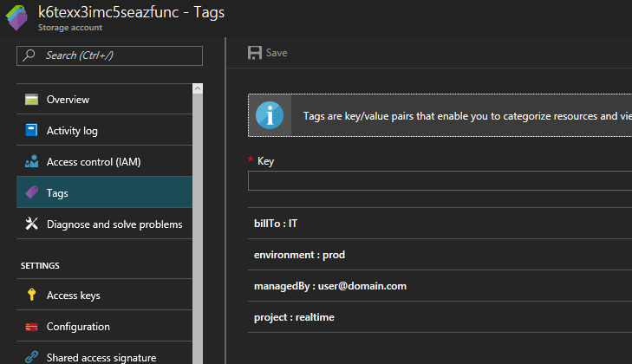Click the Access control (IAM) people icon
The width and height of the screenshot is (632, 364).
[x=31, y=161]
